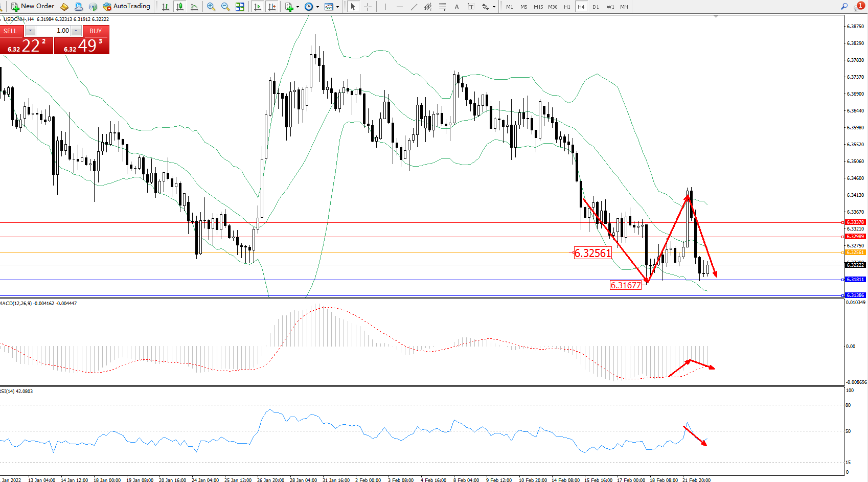Screen dimensions: 868x482
Task: Click the Zoom Out magnifier icon
Action: click(x=225, y=7)
